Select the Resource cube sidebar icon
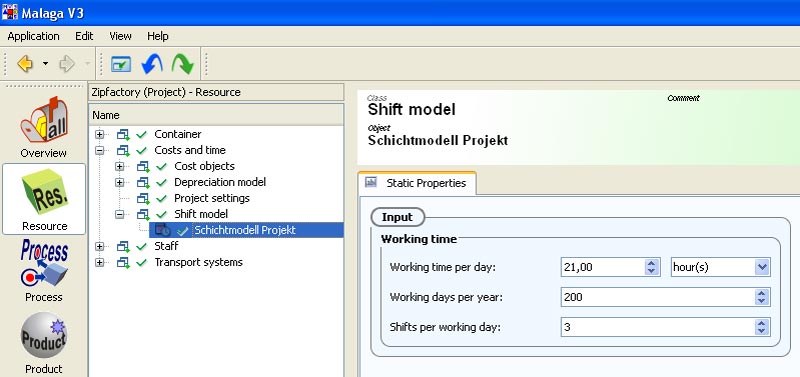The width and height of the screenshot is (800, 377). pos(44,192)
